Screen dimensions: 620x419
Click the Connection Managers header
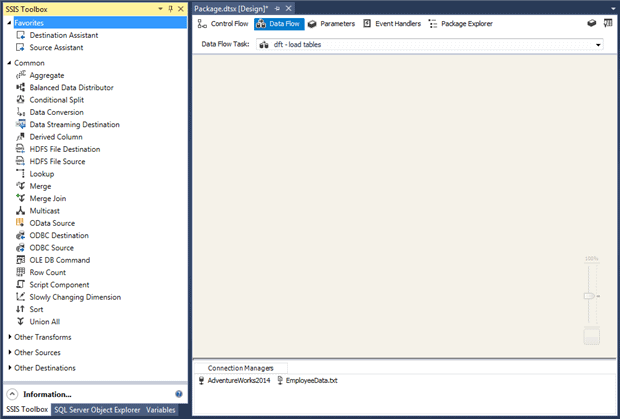[240, 368]
